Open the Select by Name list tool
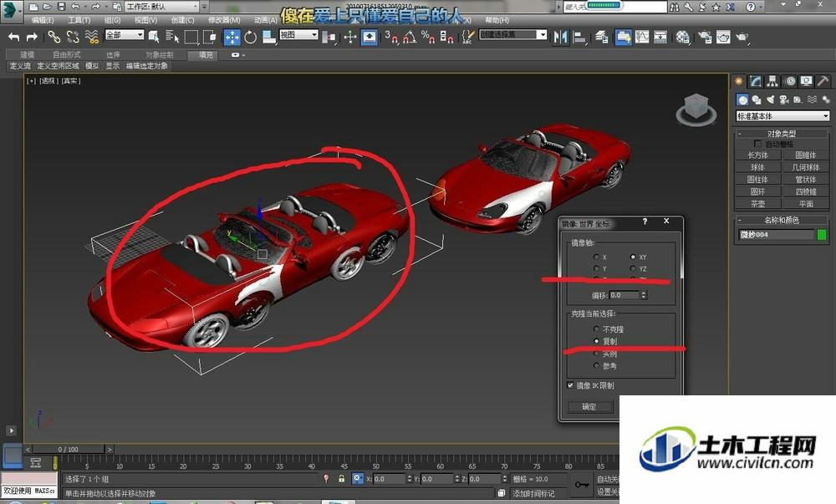 [172, 37]
